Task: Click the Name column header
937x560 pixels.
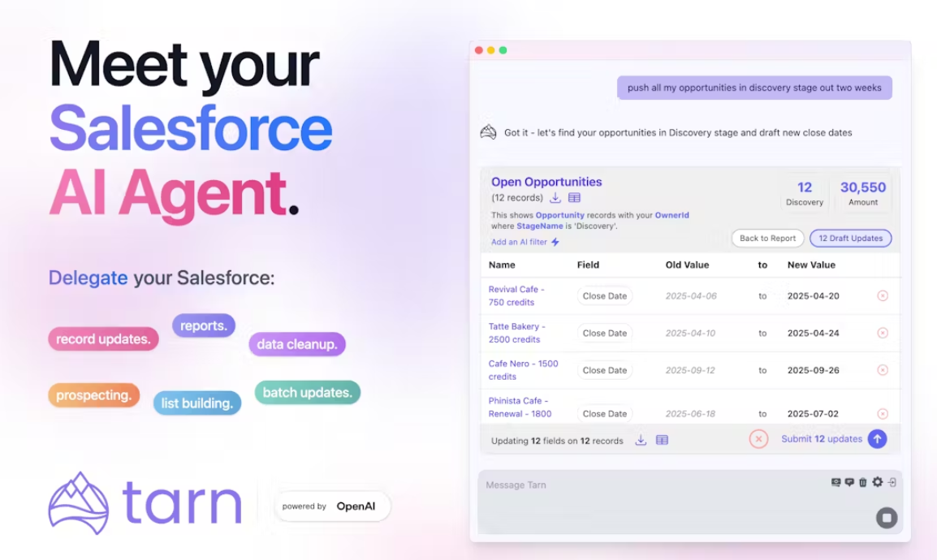Action: [502, 265]
